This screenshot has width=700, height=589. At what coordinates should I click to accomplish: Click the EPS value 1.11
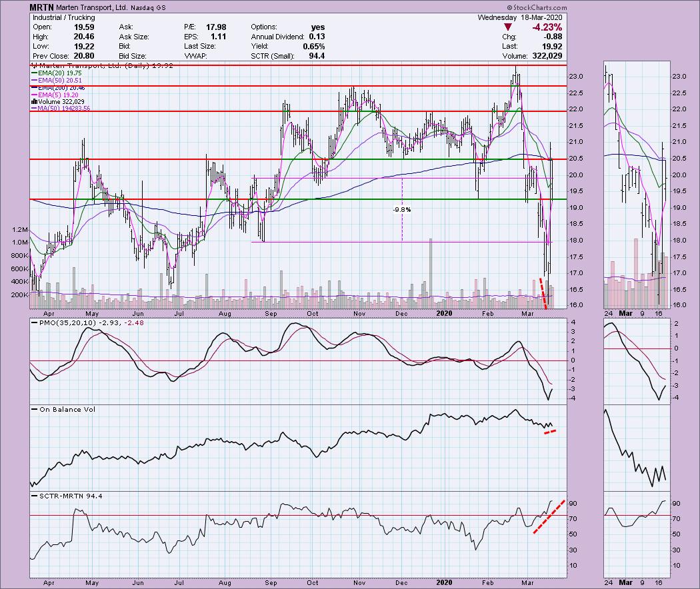[218, 37]
